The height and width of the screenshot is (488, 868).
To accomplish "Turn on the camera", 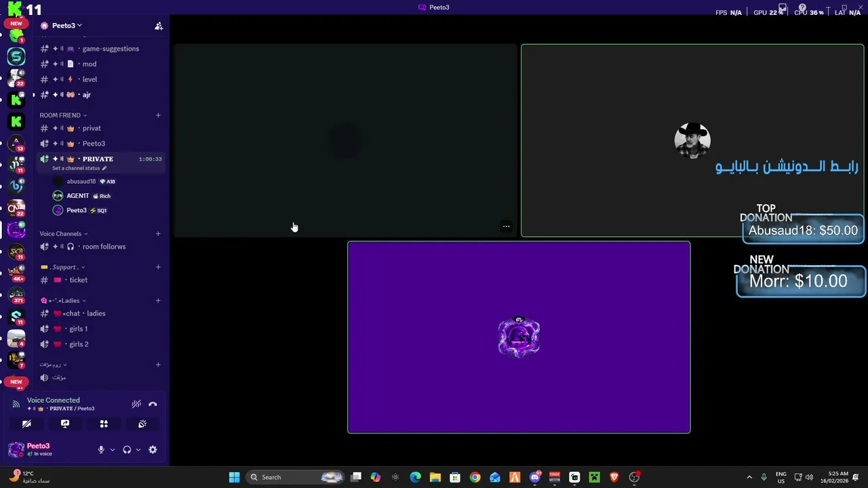I will tap(26, 424).
